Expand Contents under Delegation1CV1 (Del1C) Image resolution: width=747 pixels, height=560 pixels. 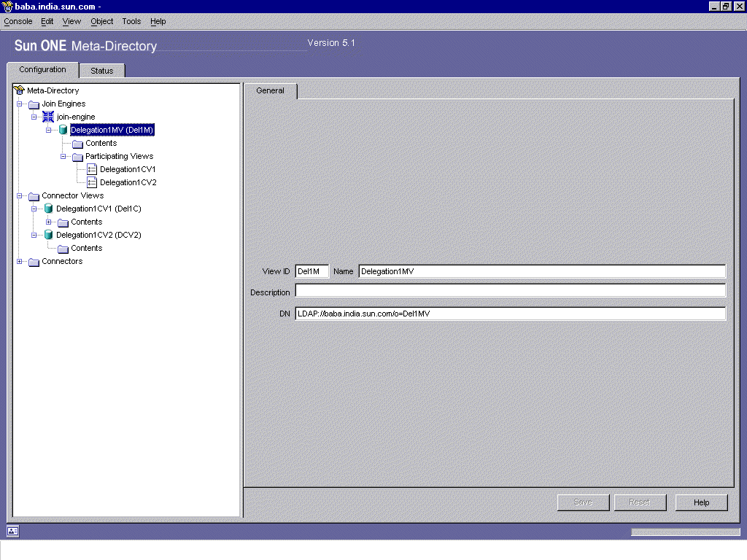49,222
